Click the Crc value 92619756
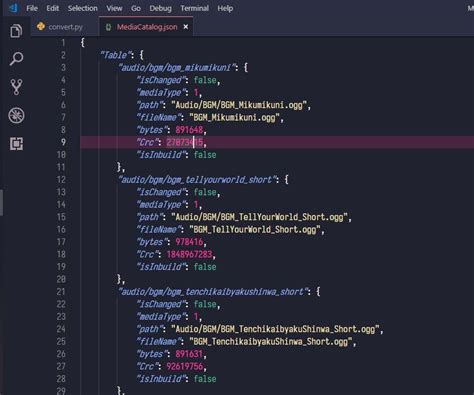474x395 pixels. click(185, 367)
